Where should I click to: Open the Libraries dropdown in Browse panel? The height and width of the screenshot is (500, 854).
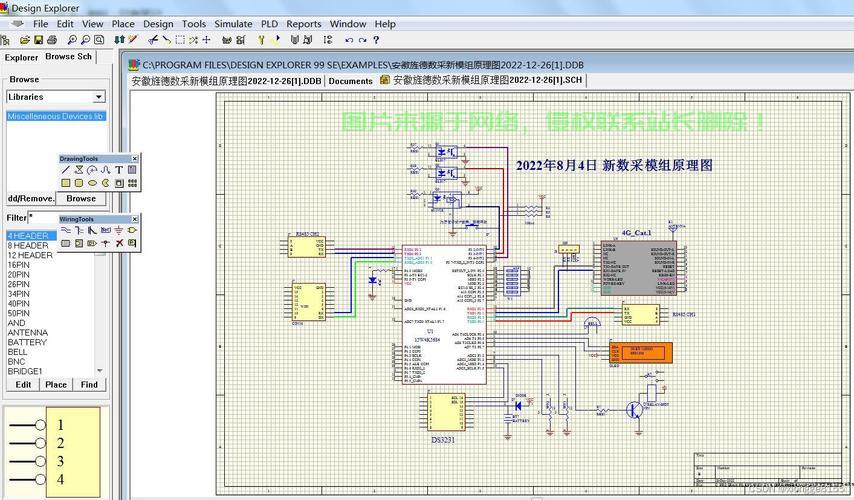(99, 97)
